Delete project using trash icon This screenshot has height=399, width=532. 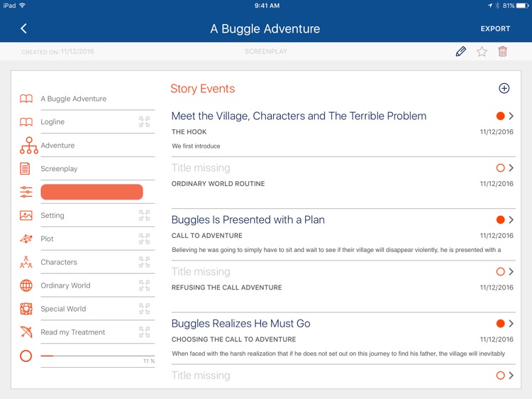click(x=502, y=52)
